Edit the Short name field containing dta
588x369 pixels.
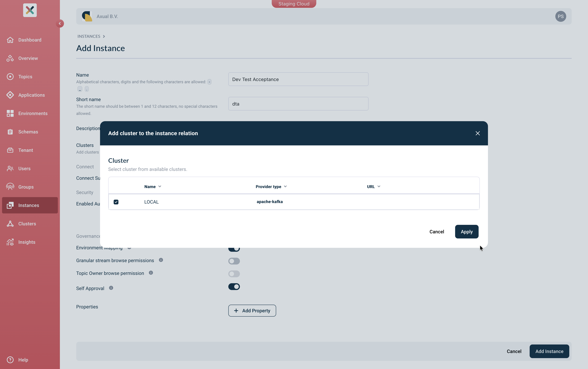[x=298, y=103]
